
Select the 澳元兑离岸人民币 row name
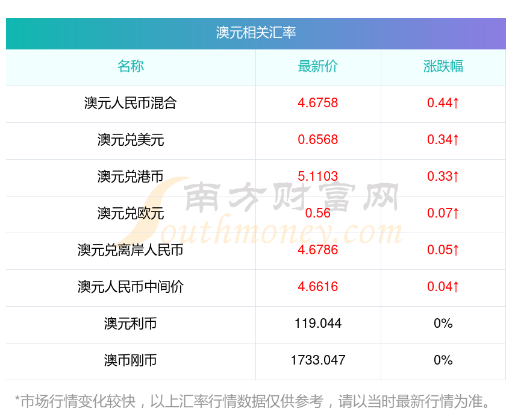point(130,250)
